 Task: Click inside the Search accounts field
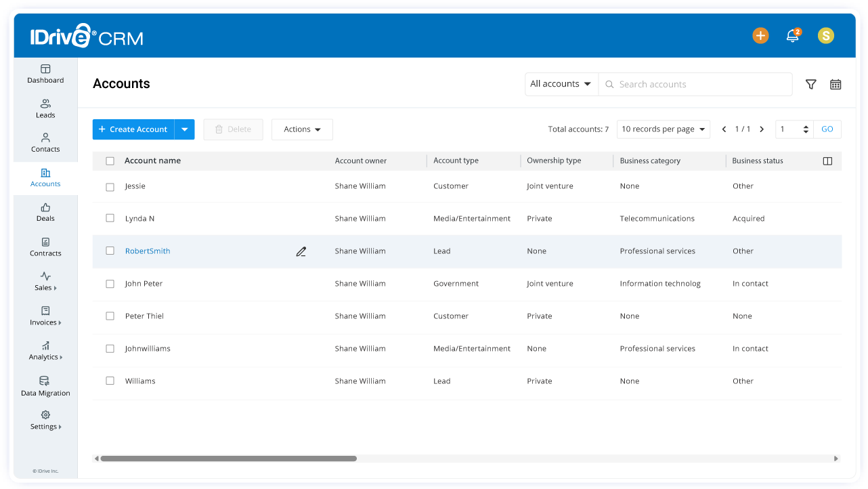tap(695, 84)
